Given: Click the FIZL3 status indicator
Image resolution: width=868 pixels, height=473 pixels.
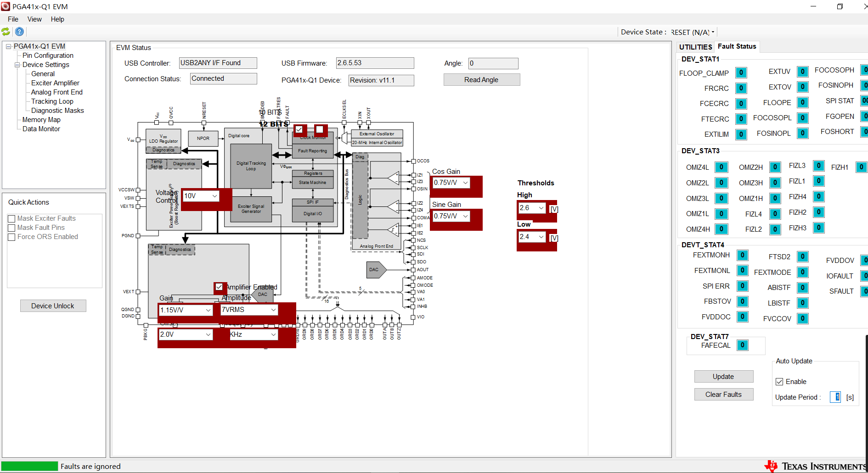Looking at the screenshot, I should (818, 166).
